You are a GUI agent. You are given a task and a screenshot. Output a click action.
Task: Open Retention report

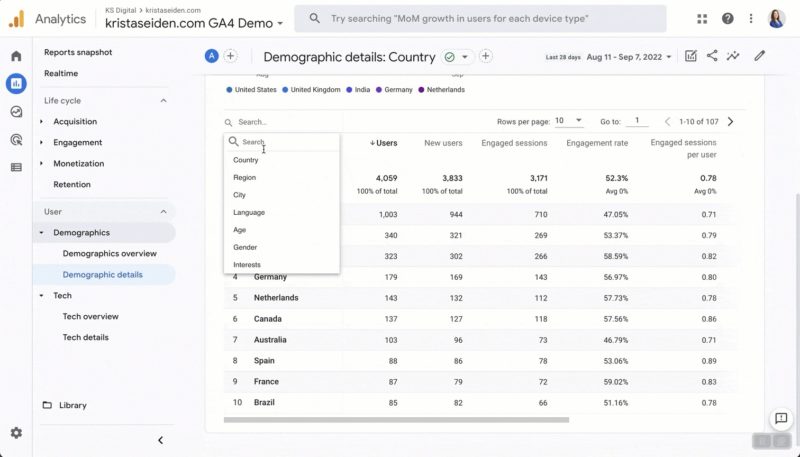(x=72, y=185)
